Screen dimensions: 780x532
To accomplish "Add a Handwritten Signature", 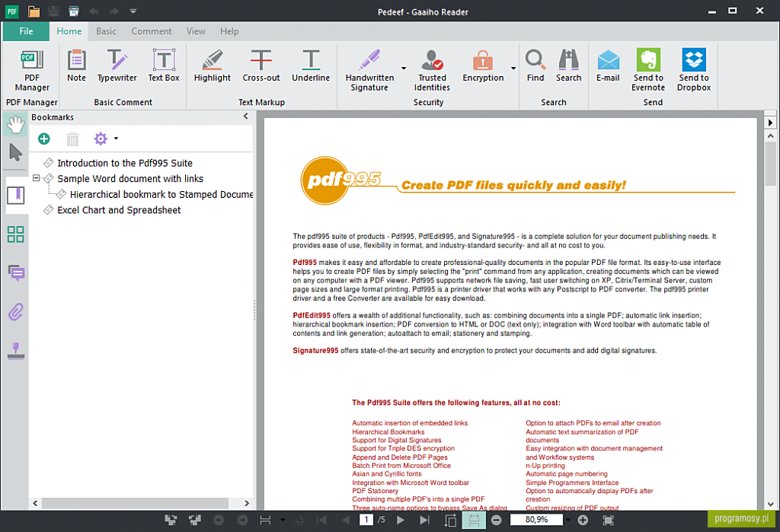I will point(369,70).
